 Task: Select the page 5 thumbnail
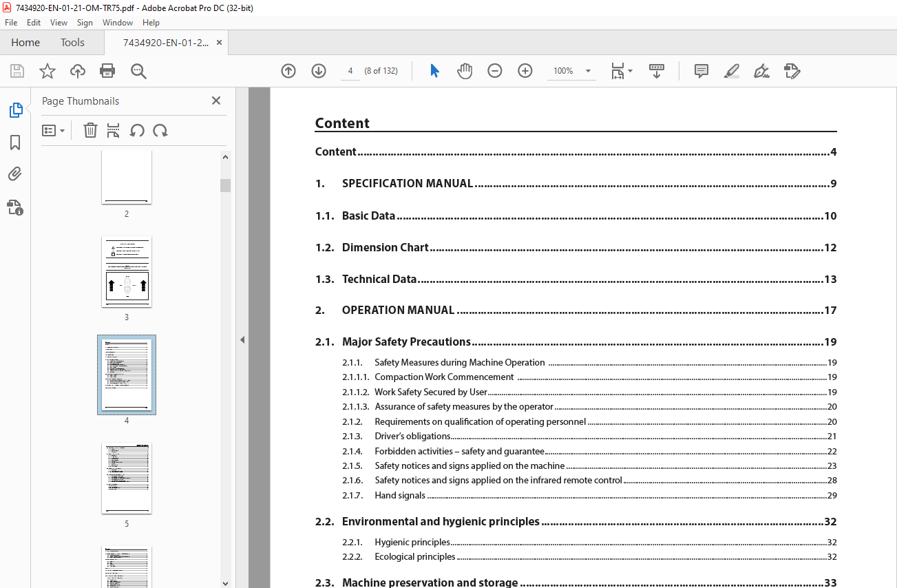pyautogui.click(x=127, y=479)
